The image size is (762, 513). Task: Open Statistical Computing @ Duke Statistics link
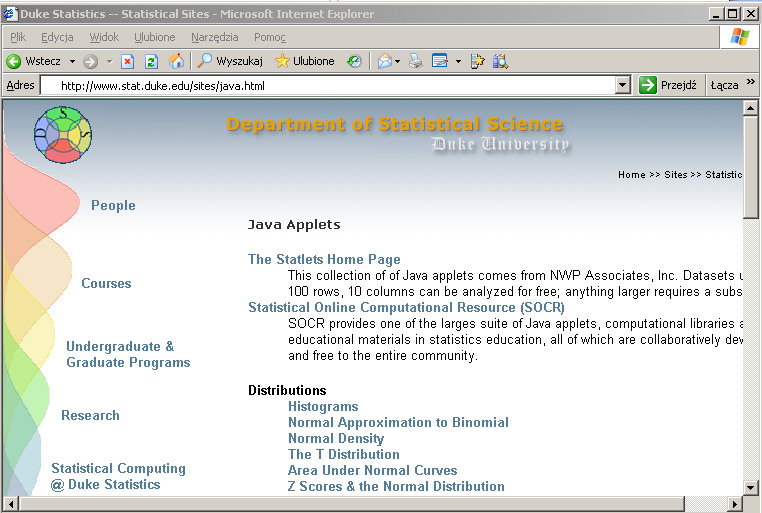click(119, 476)
